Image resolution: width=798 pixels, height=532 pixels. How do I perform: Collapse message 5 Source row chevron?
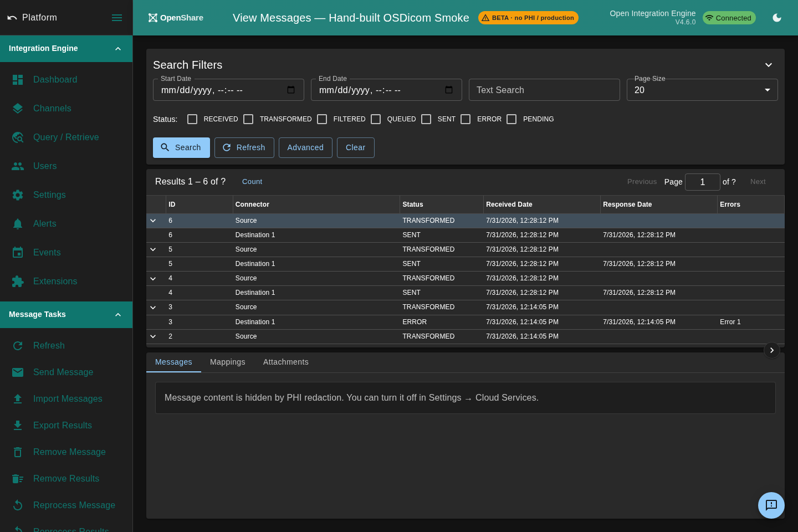click(153, 249)
